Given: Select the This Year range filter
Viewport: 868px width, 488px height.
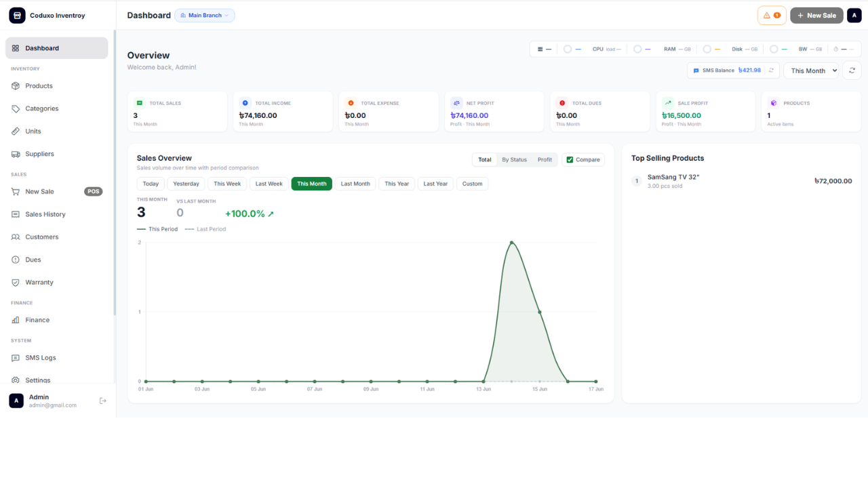Looking at the screenshot, I should (397, 184).
